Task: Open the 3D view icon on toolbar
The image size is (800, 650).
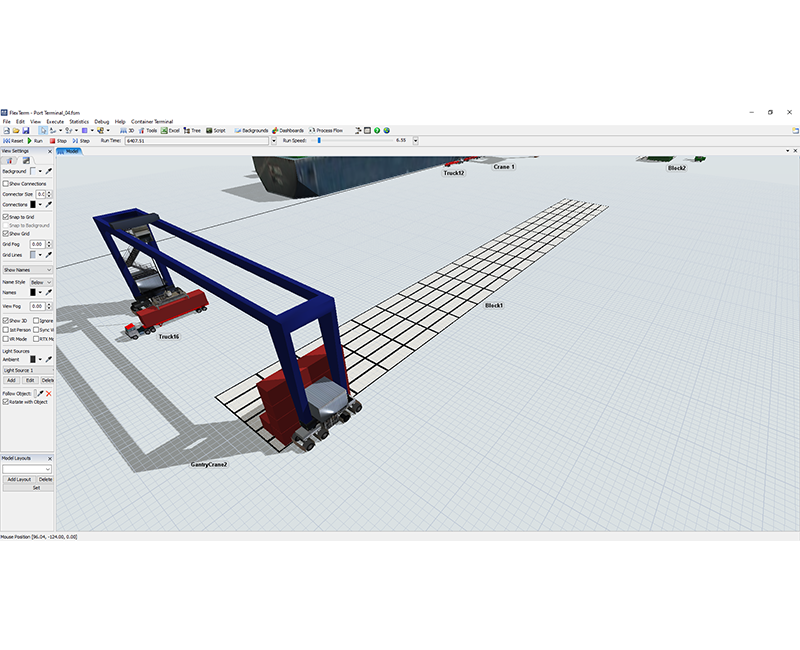Action: click(126, 131)
